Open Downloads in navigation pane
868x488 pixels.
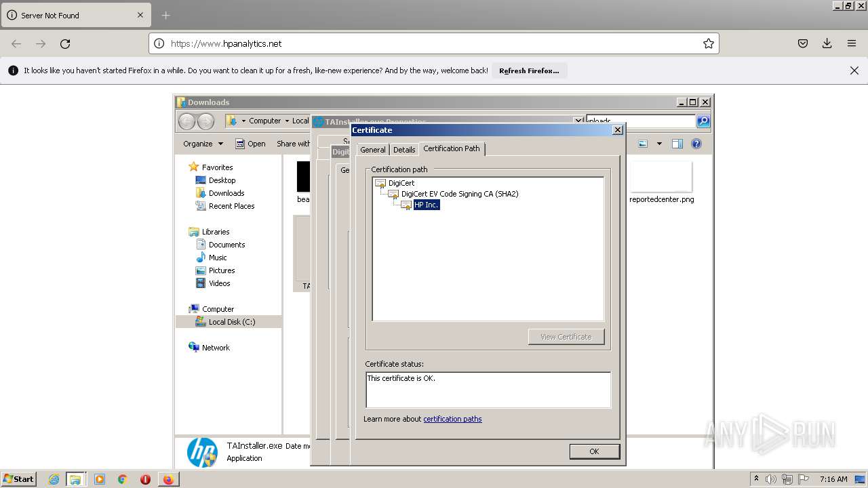coord(226,193)
